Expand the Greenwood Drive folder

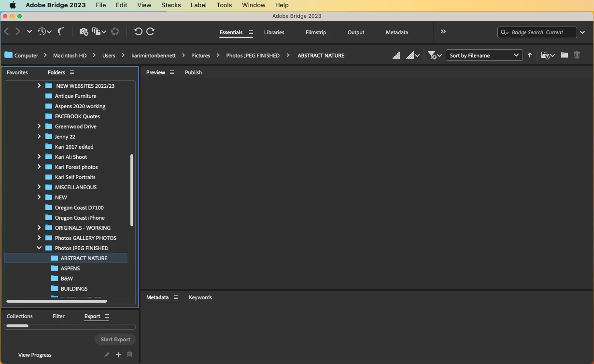tap(39, 126)
